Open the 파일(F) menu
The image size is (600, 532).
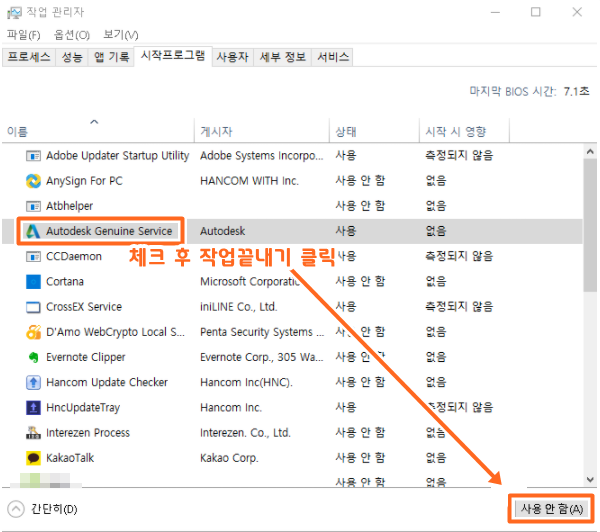24,35
